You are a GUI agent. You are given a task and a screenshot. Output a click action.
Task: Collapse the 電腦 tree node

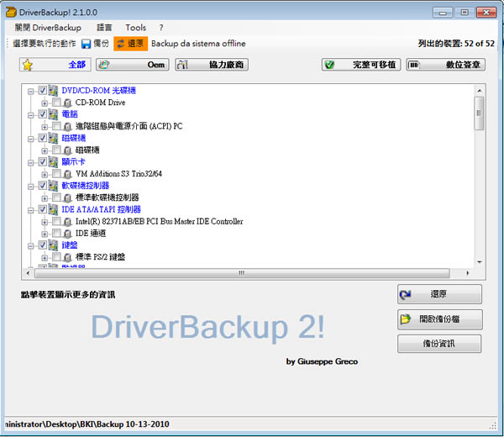click(x=30, y=115)
